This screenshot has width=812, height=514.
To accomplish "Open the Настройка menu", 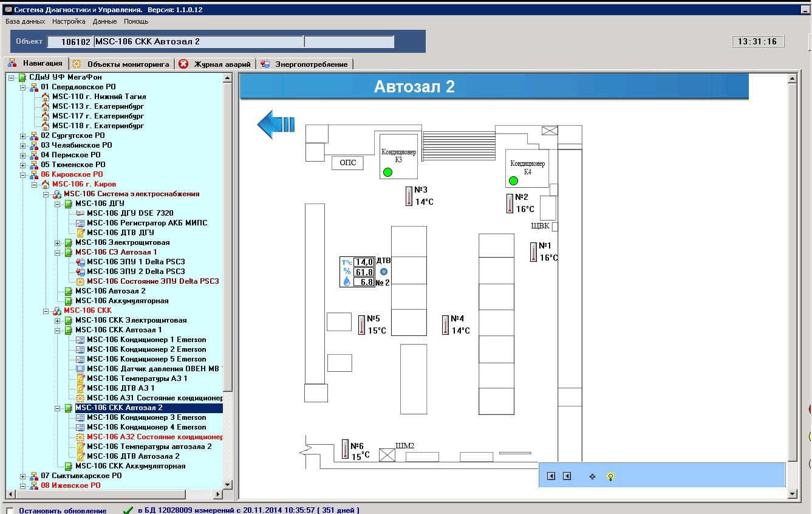I will (x=69, y=21).
